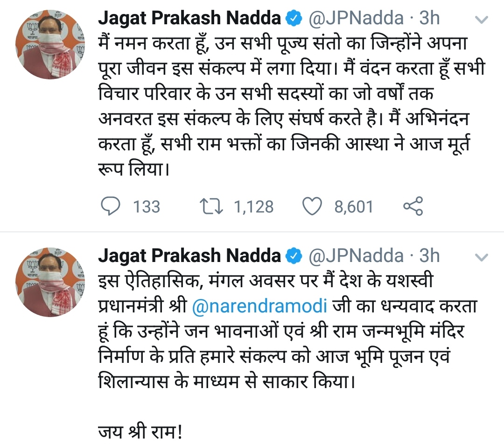The height and width of the screenshot is (446, 504).
Task: Tap @JPNadda handle in first tweet
Action: click(x=356, y=18)
